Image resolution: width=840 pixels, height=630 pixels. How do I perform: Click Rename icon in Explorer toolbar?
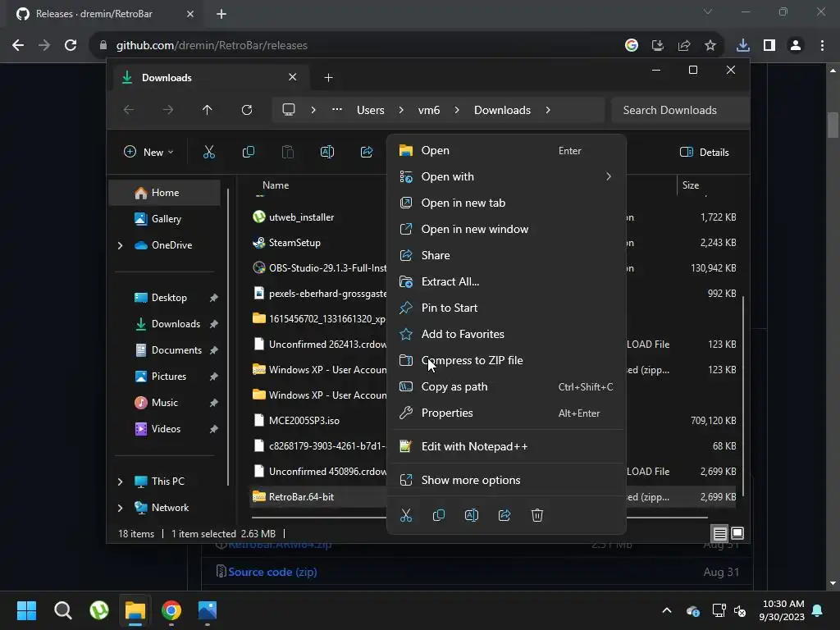pyautogui.click(x=326, y=152)
